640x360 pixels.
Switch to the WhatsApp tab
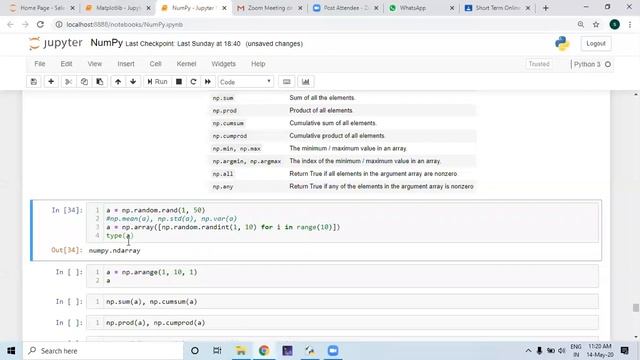click(421, 8)
